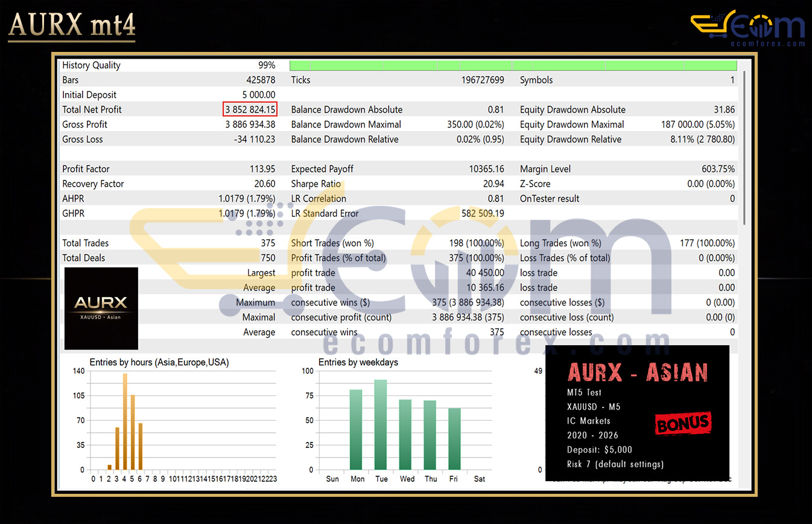Open the AURX XAUUSD Asian thumbnail
Image resolution: width=812 pixels, height=524 pixels.
pyautogui.click(x=101, y=308)
